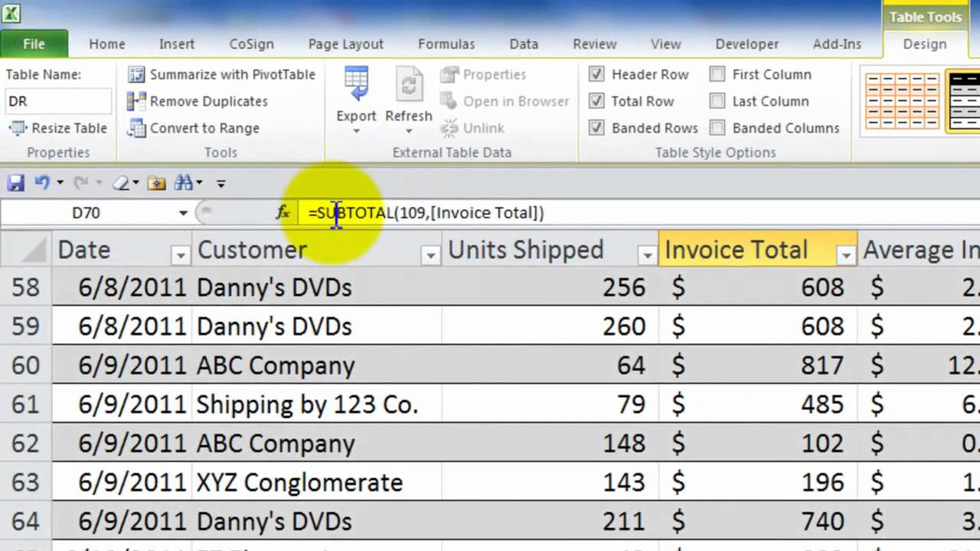Open the File tab
Viewport: 980px width, 551px height.
34,44
